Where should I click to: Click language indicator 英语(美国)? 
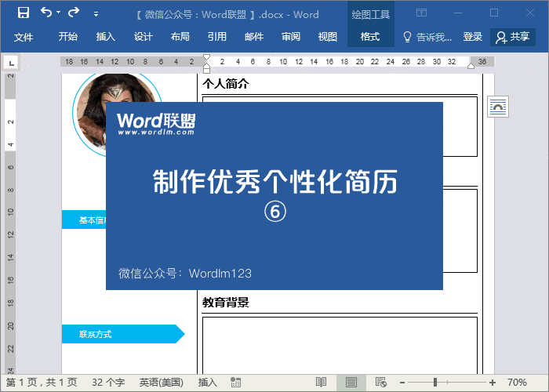[x=161, y=383]
